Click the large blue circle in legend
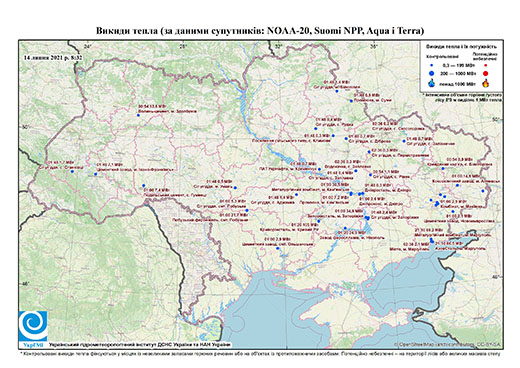Screen dimensions: 520x368 pos(431,73)
